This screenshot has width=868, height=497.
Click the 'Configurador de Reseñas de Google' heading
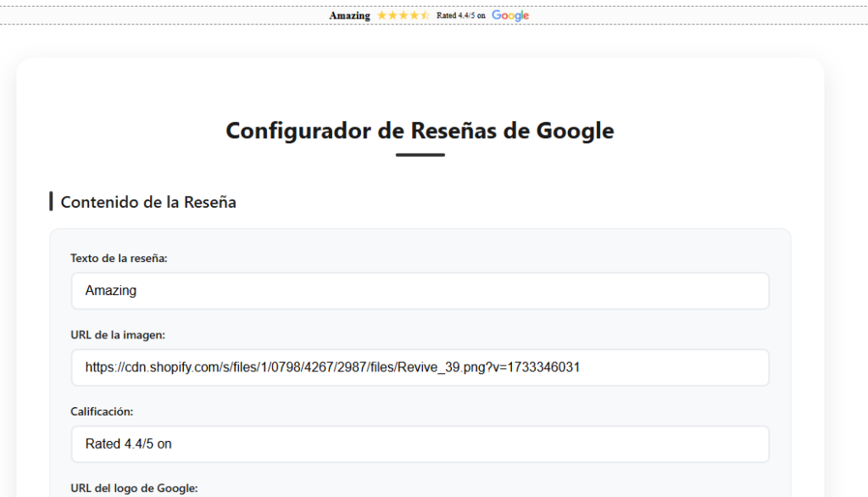[x=420, y=131]
